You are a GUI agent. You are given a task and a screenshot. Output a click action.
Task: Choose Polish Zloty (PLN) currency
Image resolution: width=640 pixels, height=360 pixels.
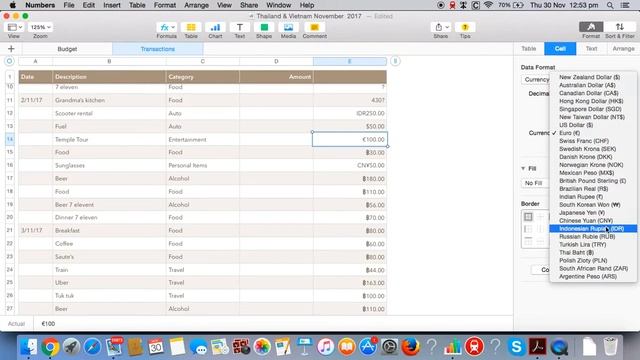593,260
